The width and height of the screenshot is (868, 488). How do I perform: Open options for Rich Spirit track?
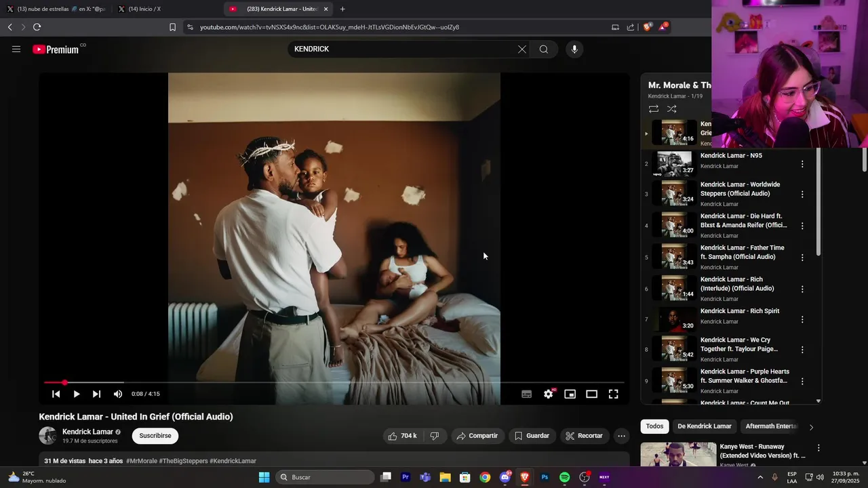click(802, 319)
